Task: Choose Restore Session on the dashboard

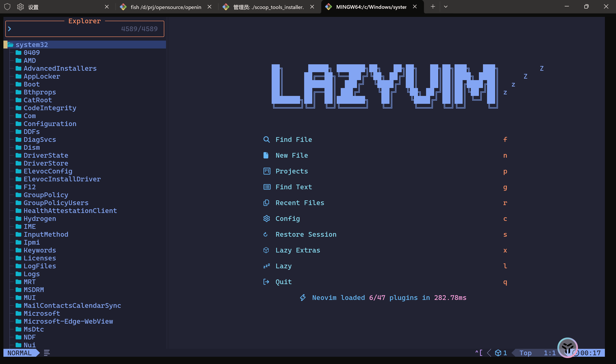Action: coord(385,235)
